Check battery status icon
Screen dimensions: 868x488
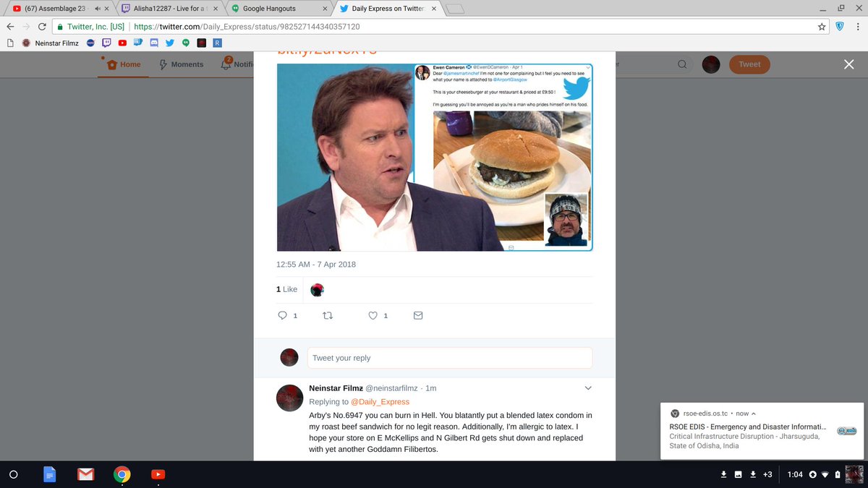pyautogui.click(x=838, y=474)
